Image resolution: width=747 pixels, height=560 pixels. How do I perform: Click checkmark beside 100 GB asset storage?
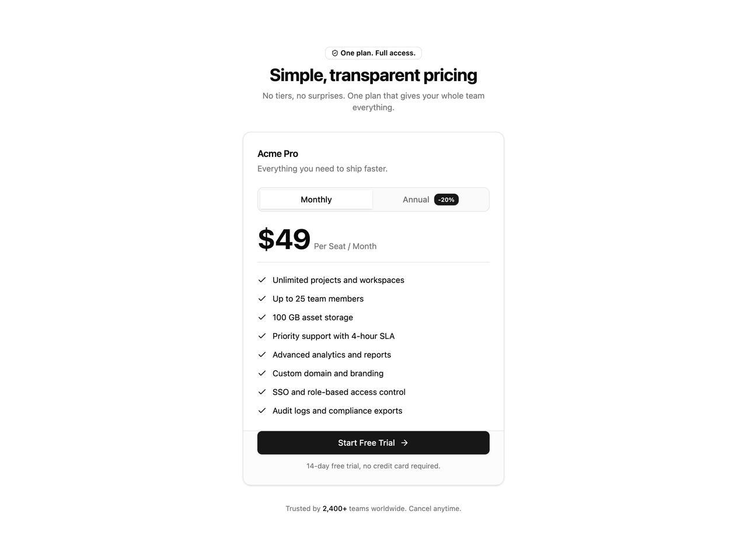[x=262, y=317]
